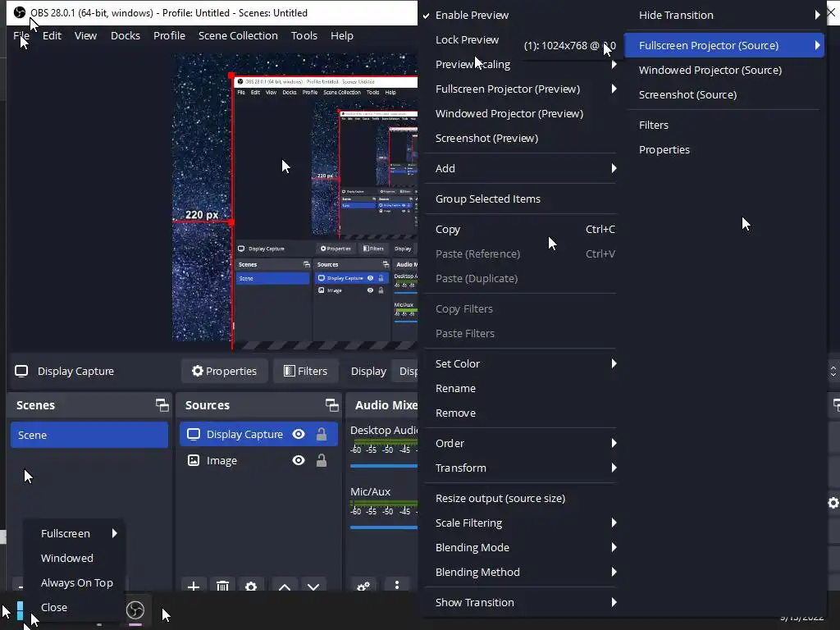
Task: Select monitor 1024x768 projector option
Action: point(569,46)
